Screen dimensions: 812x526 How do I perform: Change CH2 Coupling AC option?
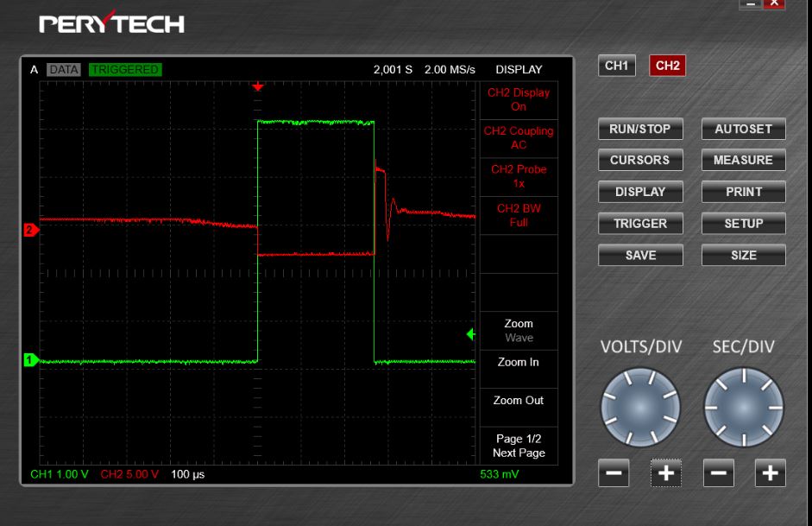click(519, 138)
